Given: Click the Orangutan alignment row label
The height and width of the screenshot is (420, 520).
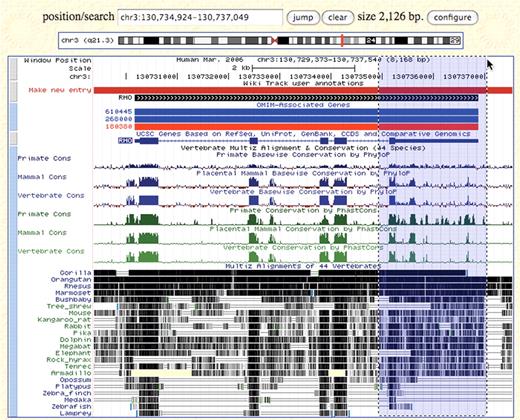Looking at the screenshot, I should [71, 279].
